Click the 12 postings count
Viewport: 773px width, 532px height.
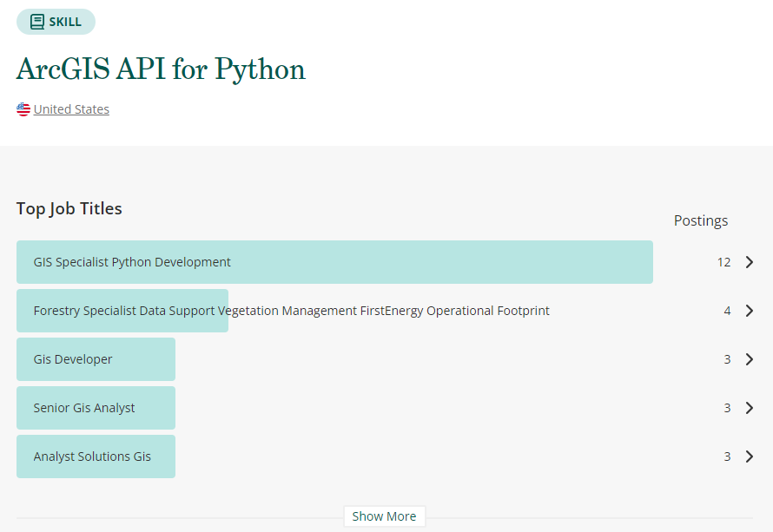click(723, 262)
